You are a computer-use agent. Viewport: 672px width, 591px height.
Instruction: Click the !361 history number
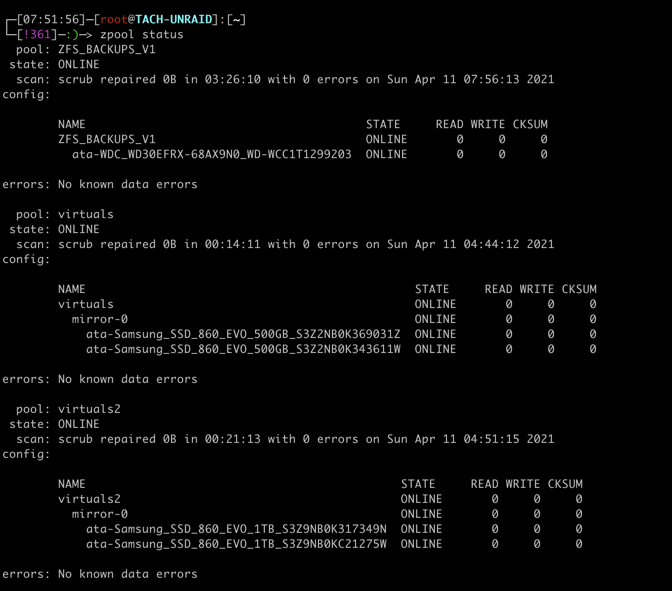(37, 35)
